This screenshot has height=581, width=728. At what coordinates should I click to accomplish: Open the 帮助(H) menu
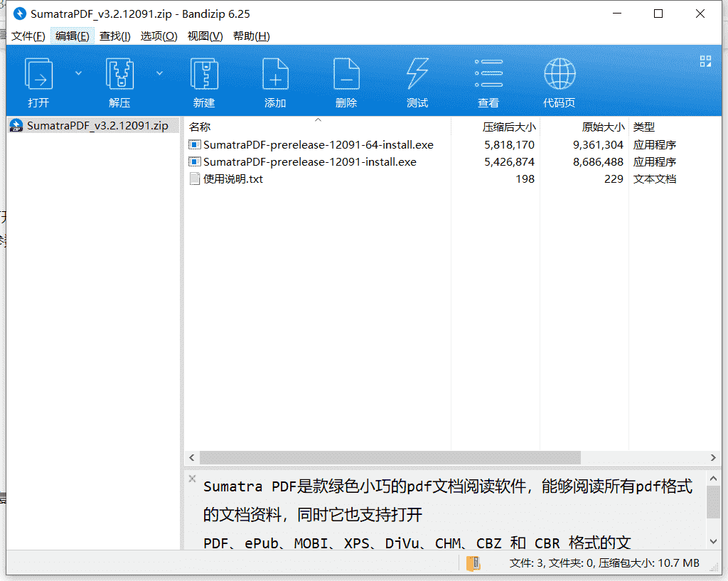251,36
